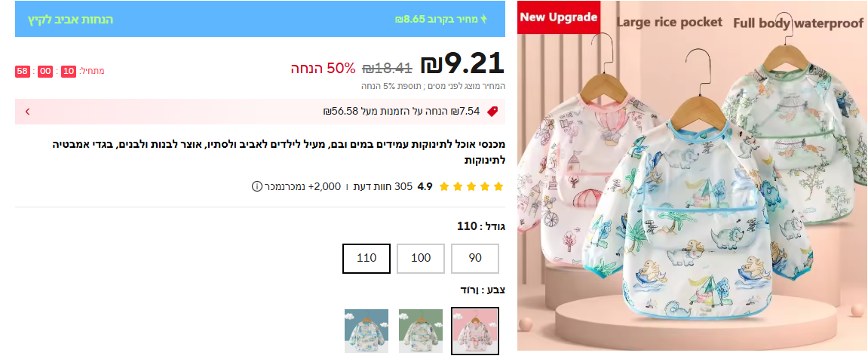This screenshot has width=868, height=362.
Task: Click the lightning bolt icon in the blue banner
Action: 484,20
